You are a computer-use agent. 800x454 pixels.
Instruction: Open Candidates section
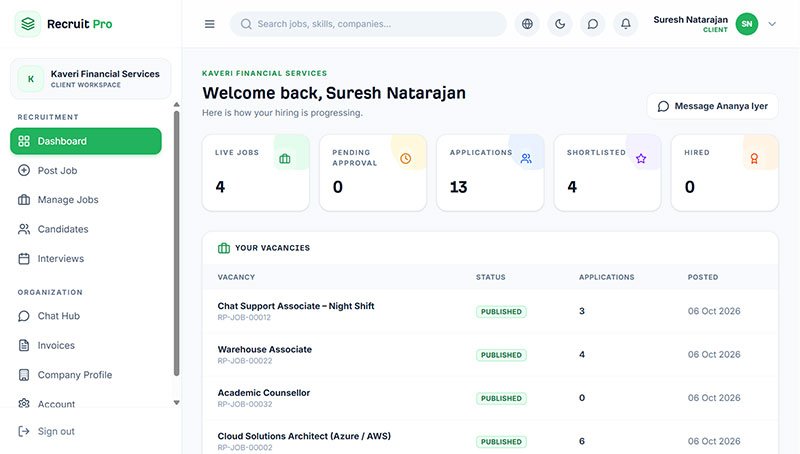click(x=86, y=229)
